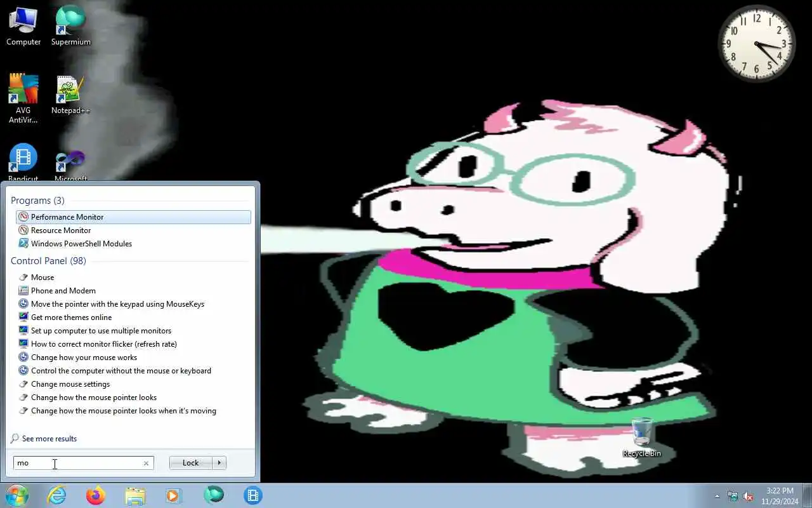
Task: Open Performance Monitor from search results
Action: (x=133, y=217)
